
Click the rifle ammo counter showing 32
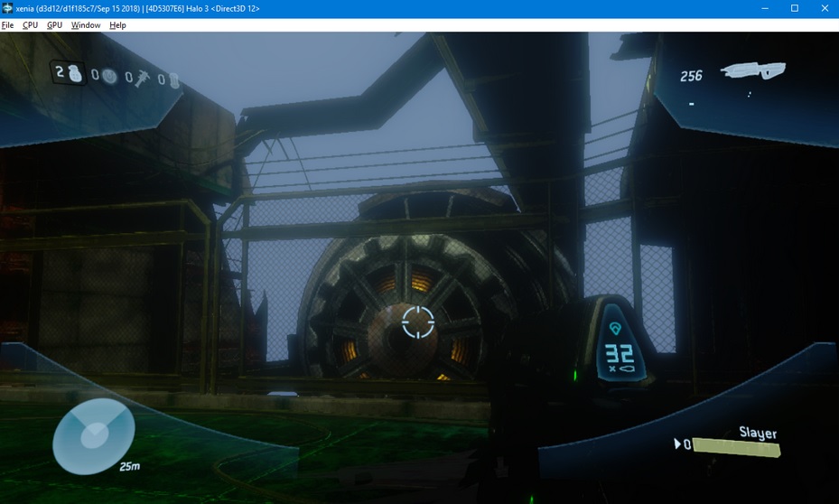[x=620, y=353]
